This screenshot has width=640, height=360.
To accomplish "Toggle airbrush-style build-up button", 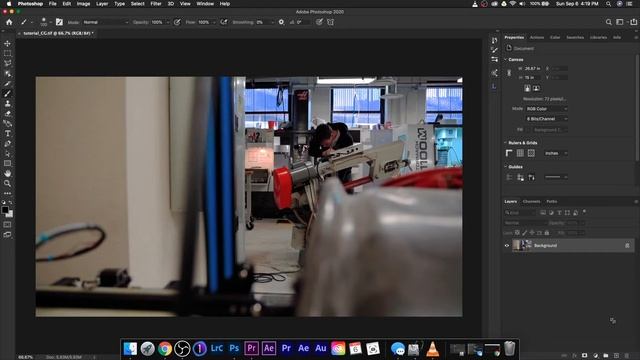I will pos(224,22).
